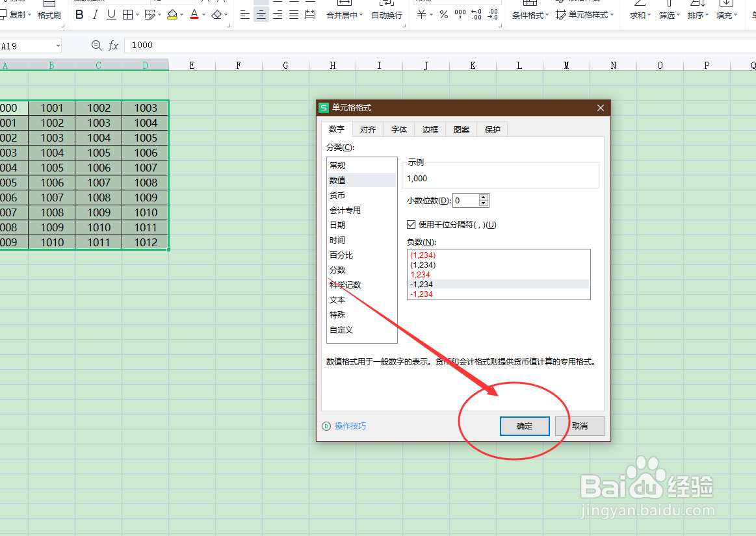The image size is (756, 536).
Task: Click 确定 to confirm format
Action: tap(525, 426)
